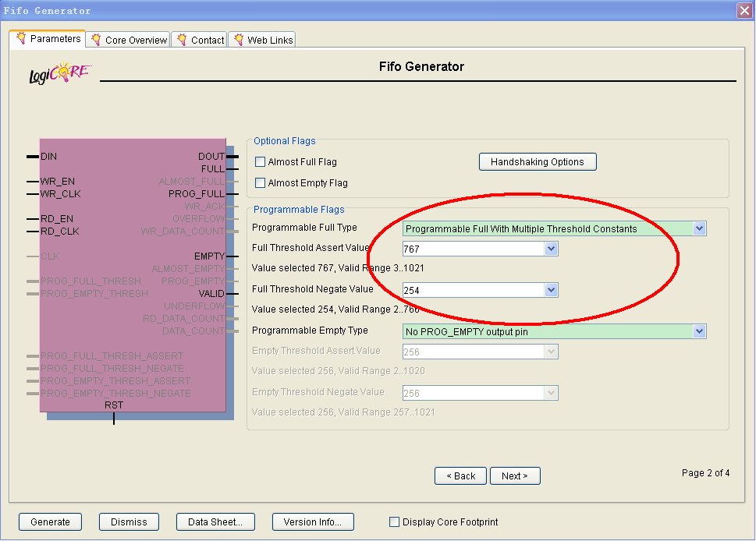
Task: Click the DOUT port label
Action: pyautogui.click(x=211, y=157)
